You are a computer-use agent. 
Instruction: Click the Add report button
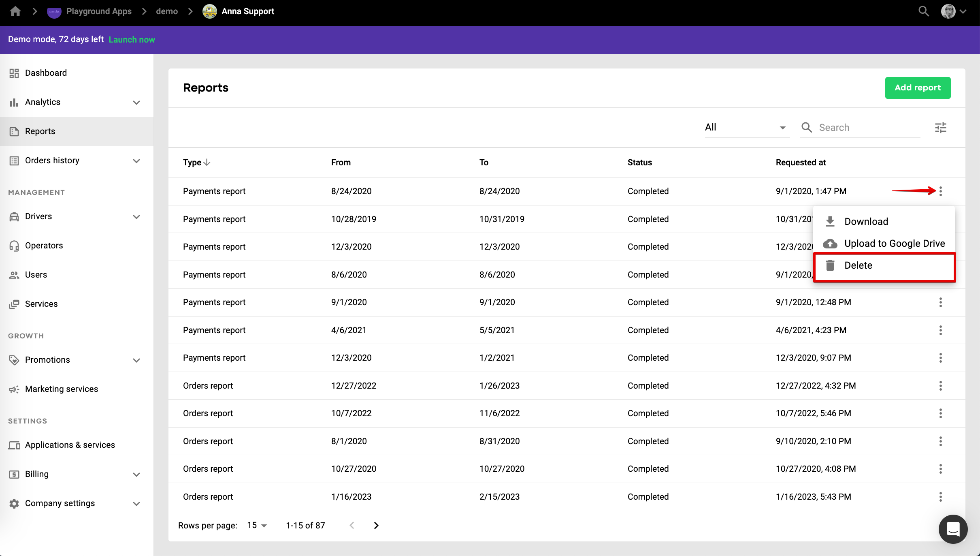(x=917, y=88)
